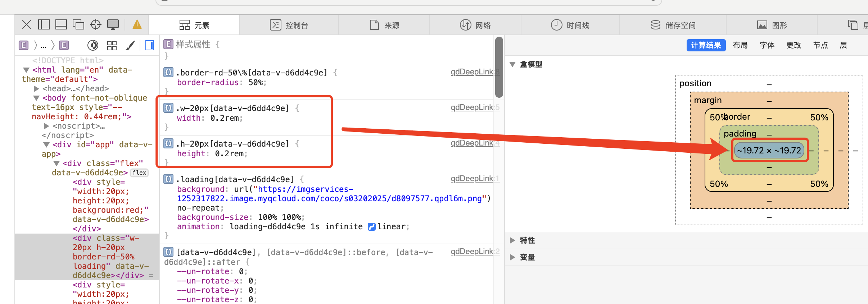The image size is (868, 304).
Task: Switch to the 网络 tab
Action: click(x=475, y=25)
